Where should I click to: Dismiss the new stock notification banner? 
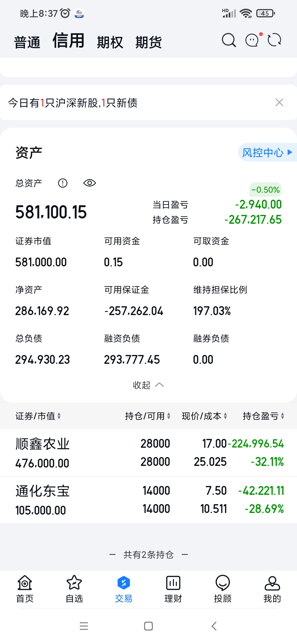pos(279,103)
